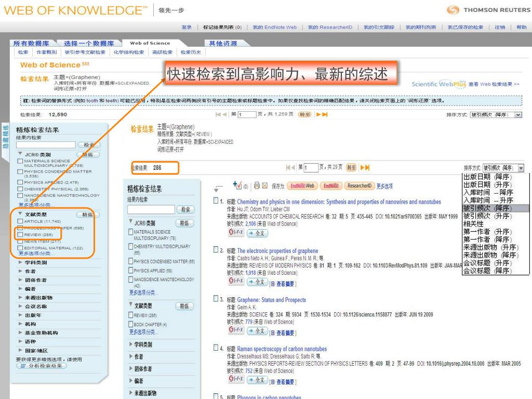Go to last page of 1,259 pages
Screen dimensions: 532x399
325,115
